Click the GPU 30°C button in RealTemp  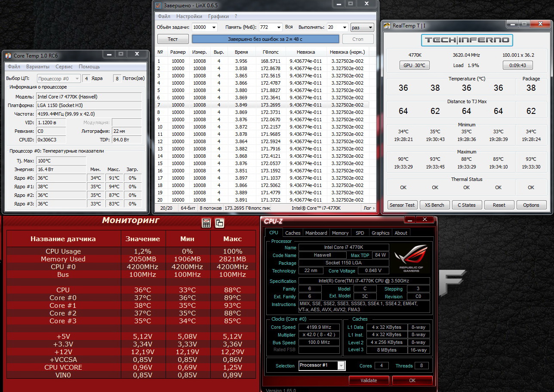(415, 65)
